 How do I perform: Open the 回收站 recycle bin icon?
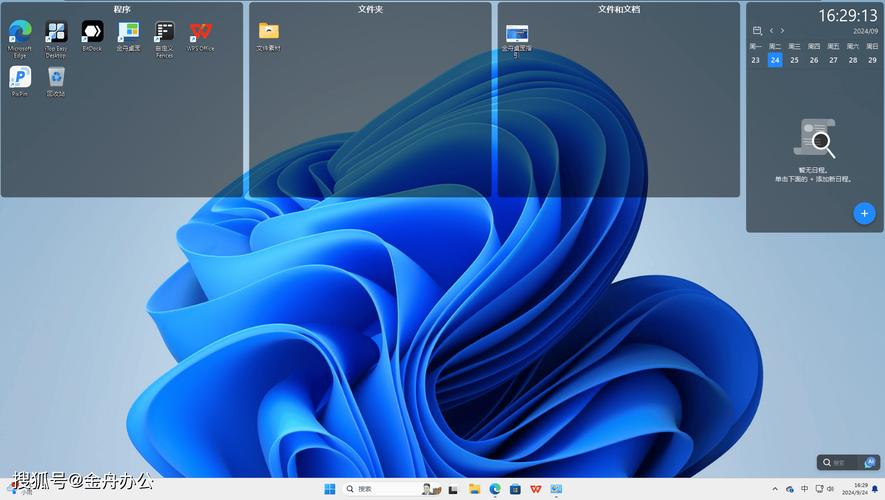point(56,78)
